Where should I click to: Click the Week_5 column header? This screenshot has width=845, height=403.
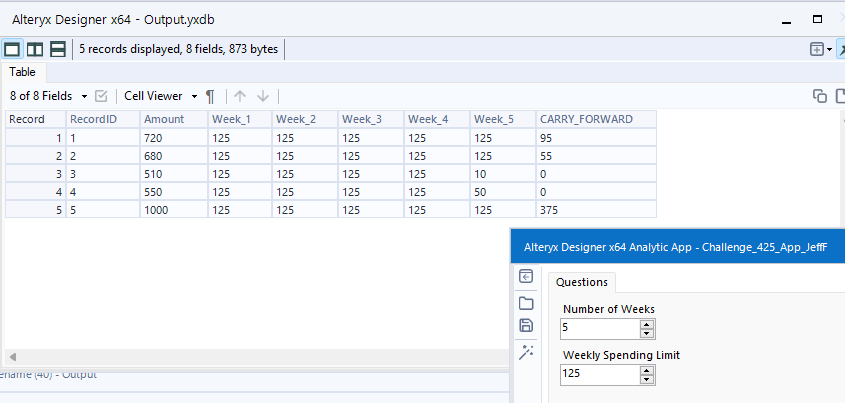pos(503,119)
